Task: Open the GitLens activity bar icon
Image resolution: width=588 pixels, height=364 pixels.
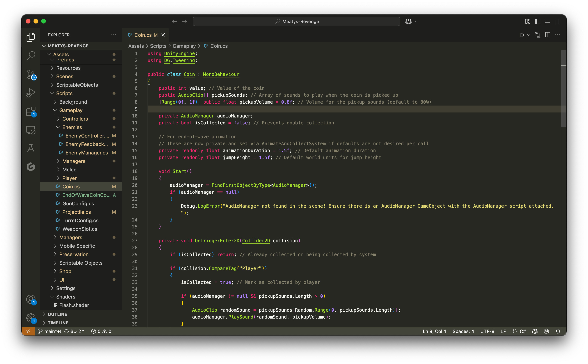Action: point(31,167)
